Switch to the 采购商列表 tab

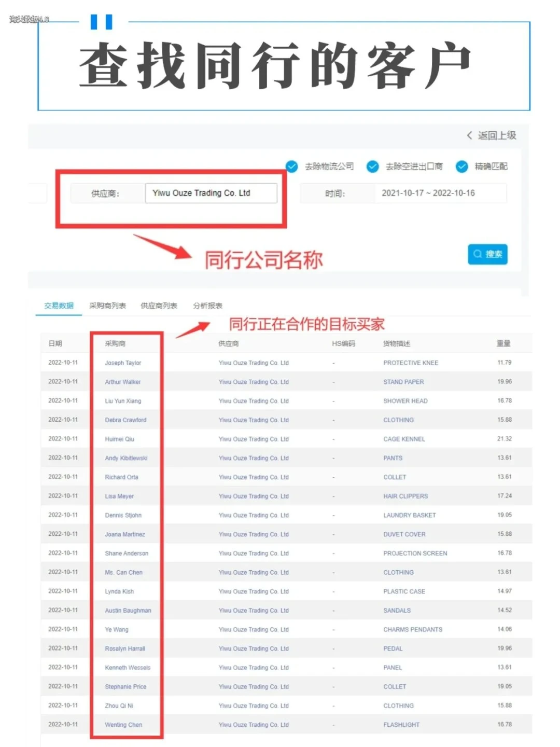coord(108,306)
